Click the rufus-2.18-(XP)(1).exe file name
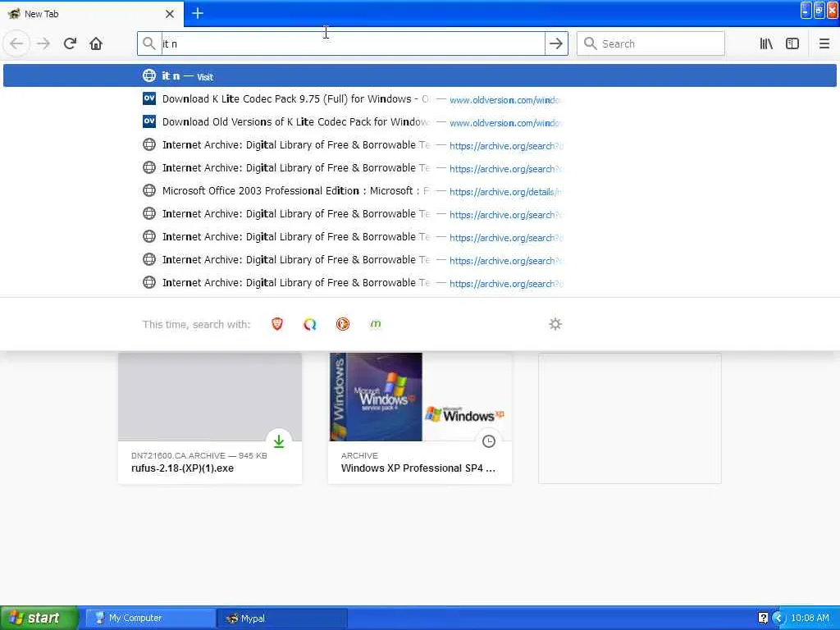This screenshot has width=840, height=630. 182,468
